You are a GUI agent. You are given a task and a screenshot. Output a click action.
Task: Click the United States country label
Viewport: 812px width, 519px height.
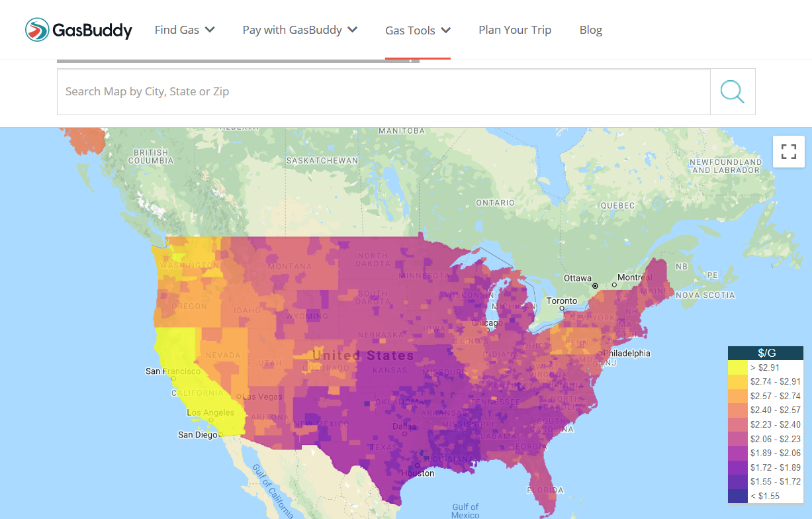[363, 355]
